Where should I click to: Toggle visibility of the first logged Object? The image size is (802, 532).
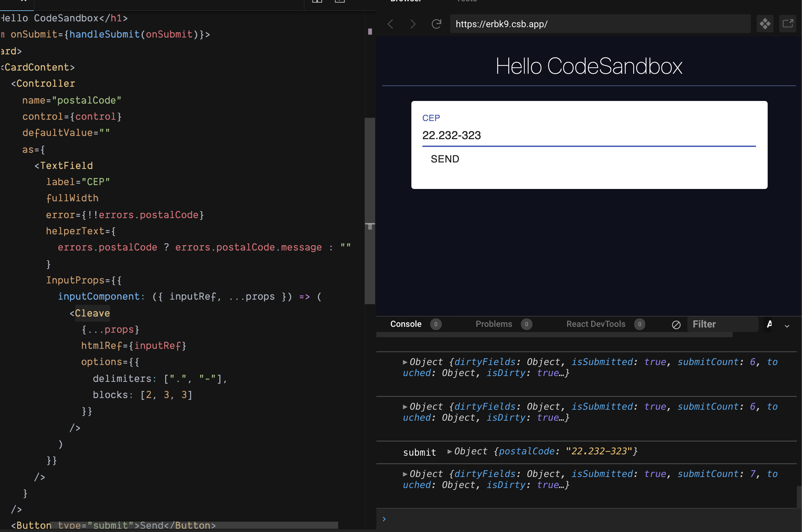tap(406, 362)
